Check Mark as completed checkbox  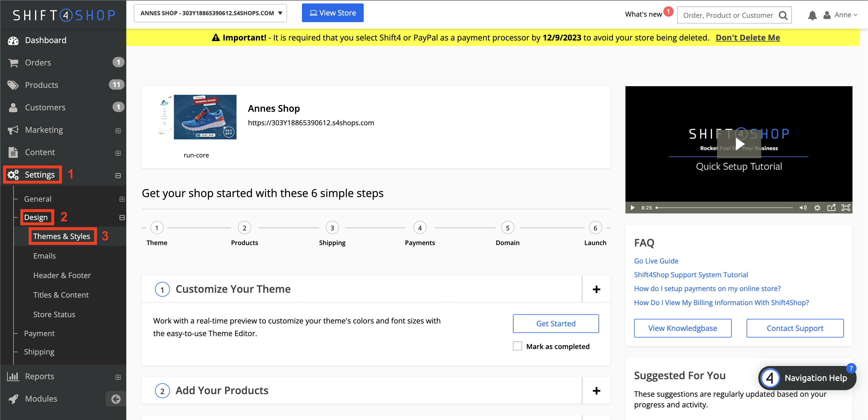click(517, 346)
